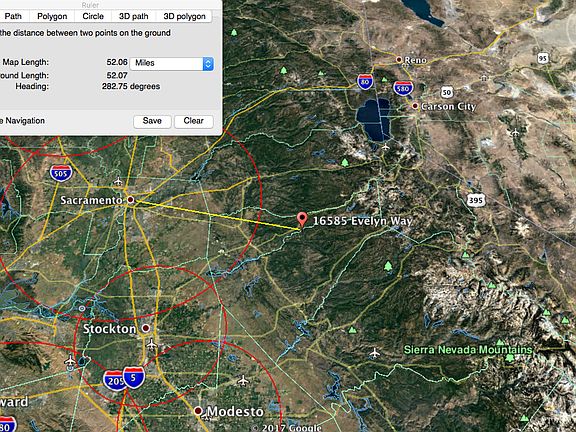Click the Clear button in Ruler
The image size is (576, 432).
pos(194,121)
